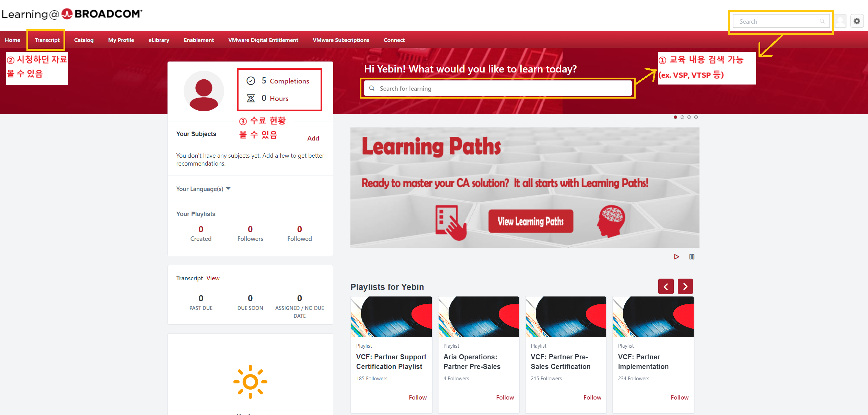Follow the Aria Operations Partner Pre-Sales playlist

(x=505, y=397)
